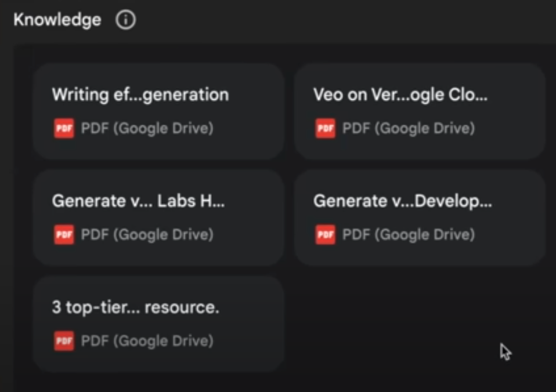556x392 pixels.
Task: Click PDF icon on the Writing ef...generation card
Action: pos(64,128)
